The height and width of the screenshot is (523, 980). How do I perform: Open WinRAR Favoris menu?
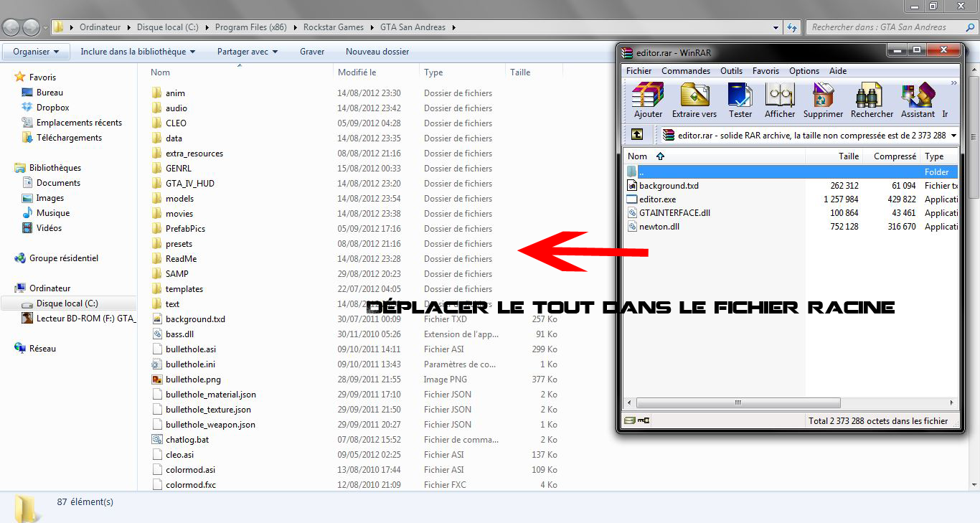(x=765, y=71)
